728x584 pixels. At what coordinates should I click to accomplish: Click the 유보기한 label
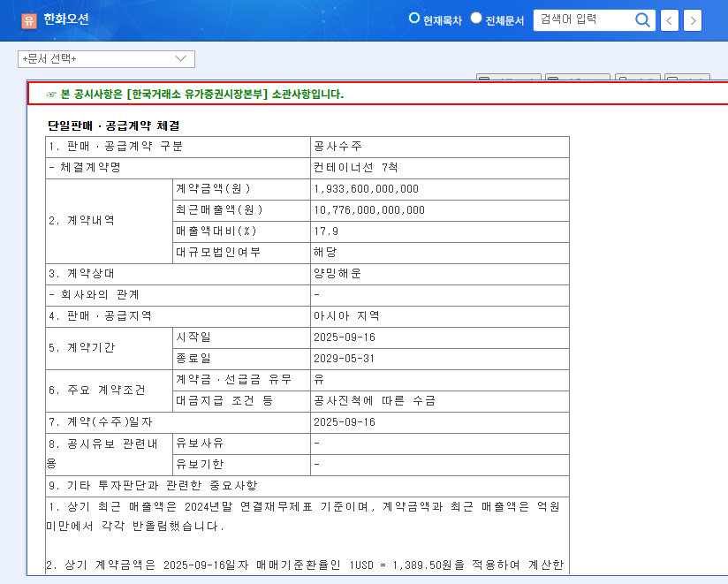point(200,464)
